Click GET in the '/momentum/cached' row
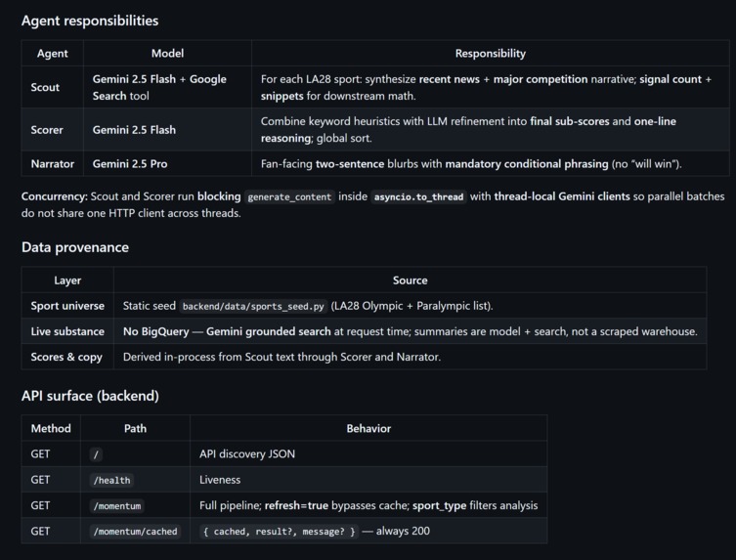 tap(40, 531)
